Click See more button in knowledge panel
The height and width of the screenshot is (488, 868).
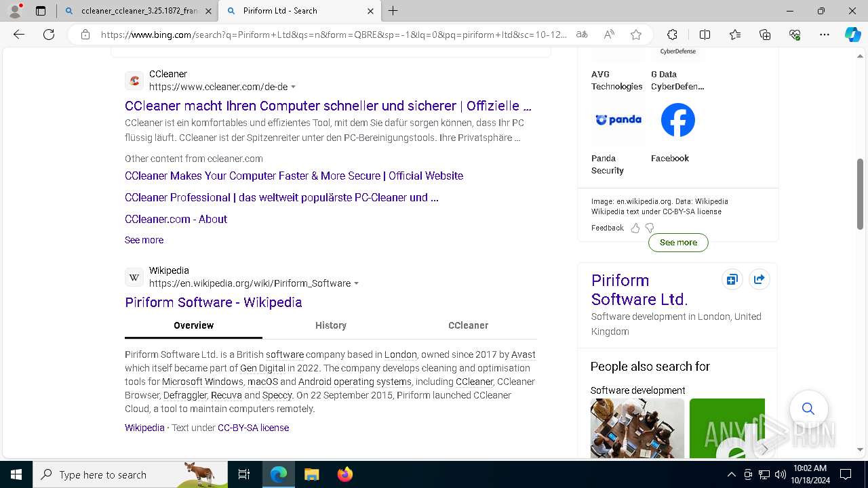point(678,242)
